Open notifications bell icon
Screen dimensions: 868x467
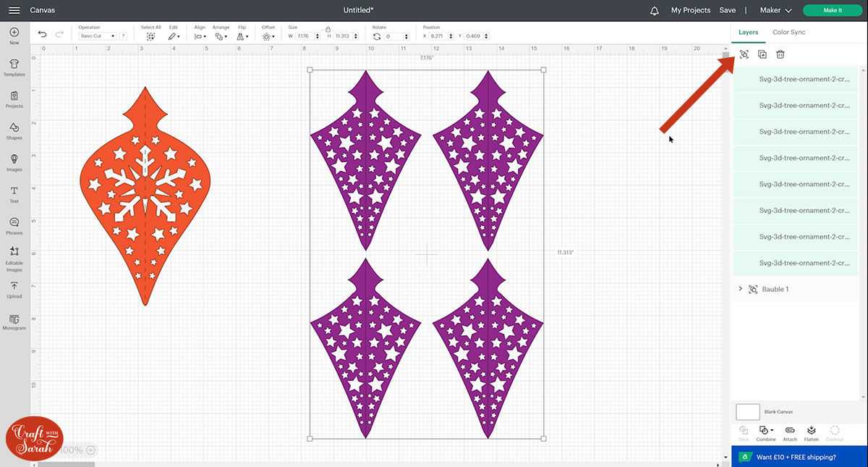(x=655, y=10)
